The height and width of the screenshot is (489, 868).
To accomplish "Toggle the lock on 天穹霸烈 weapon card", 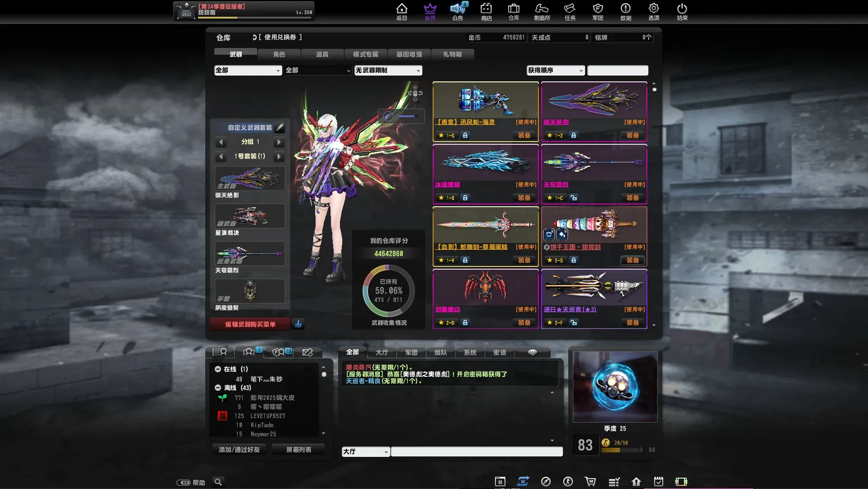I will pyautogui.click(x=573, y=198).
